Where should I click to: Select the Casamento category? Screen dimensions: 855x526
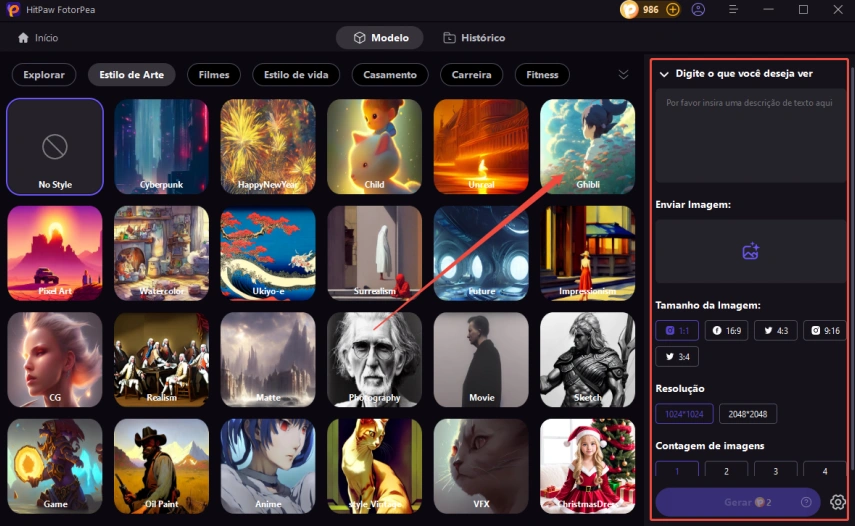390,75
